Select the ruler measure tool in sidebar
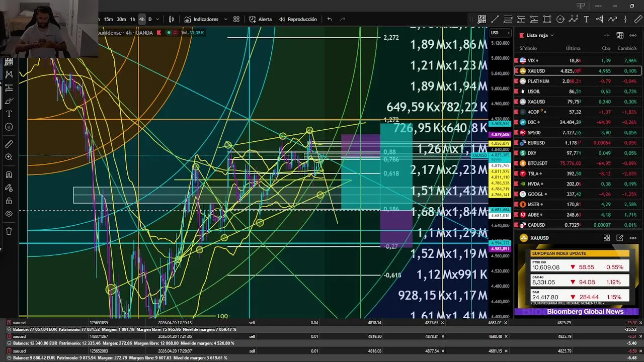Image resolution: width=644 pixels, height=362 pixels. point(9,144)
